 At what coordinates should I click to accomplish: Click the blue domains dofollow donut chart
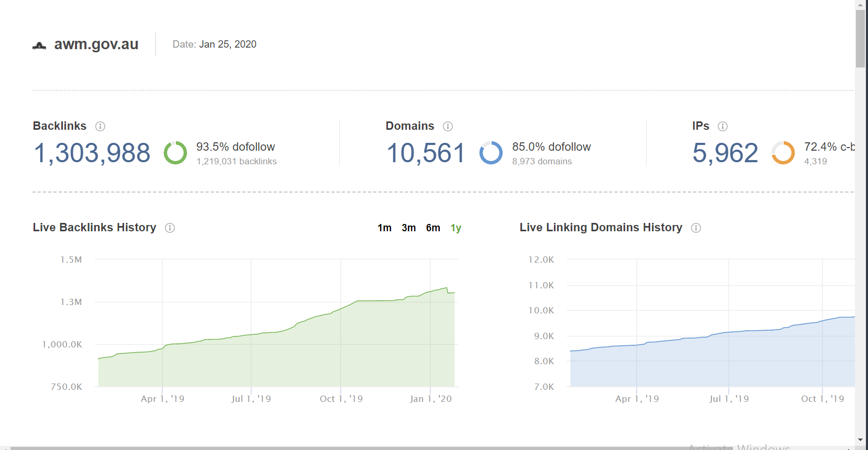(x=491, y=153)
